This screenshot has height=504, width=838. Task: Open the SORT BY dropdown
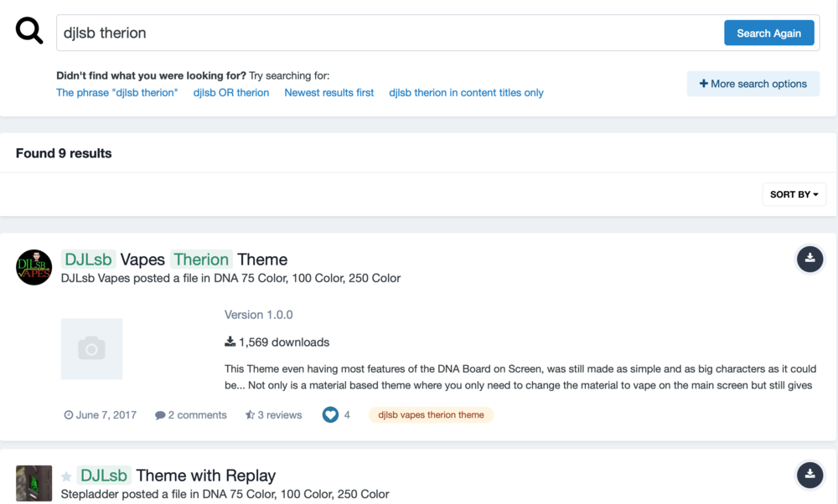tap(794, 194)
